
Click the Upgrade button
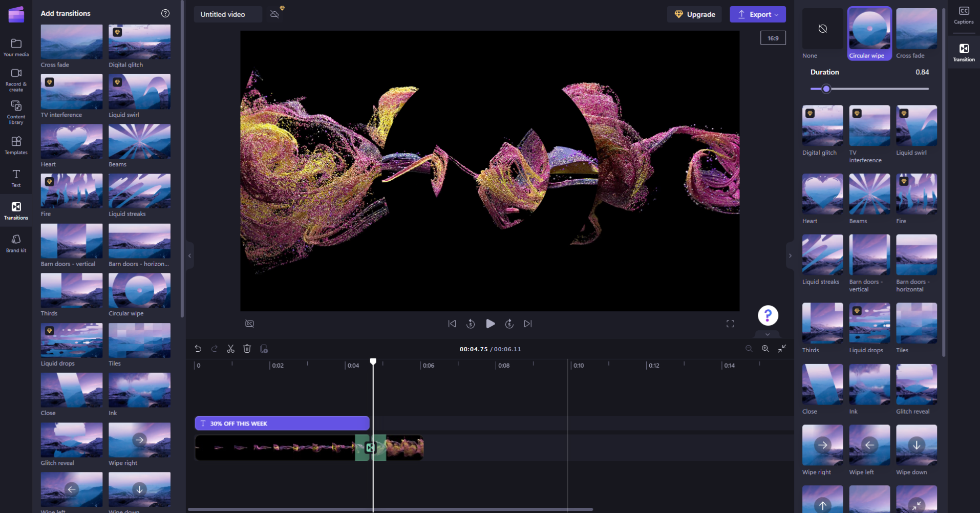pos(694,14)
